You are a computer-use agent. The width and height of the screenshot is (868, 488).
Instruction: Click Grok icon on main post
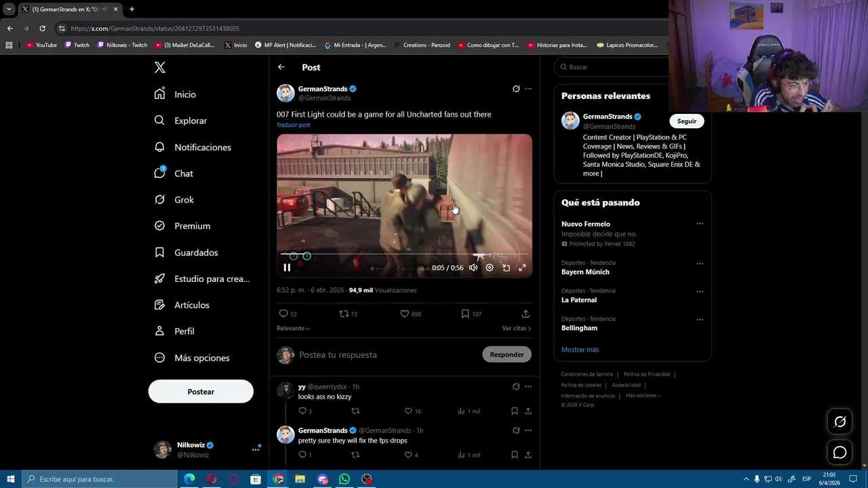pyautogui.click(x=516, y=89)
